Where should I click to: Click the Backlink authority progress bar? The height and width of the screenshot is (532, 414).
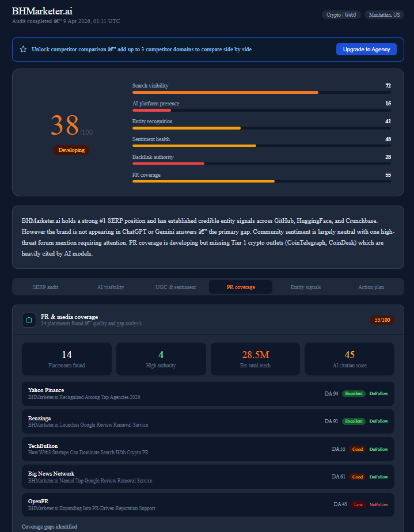tap(261, 164)
